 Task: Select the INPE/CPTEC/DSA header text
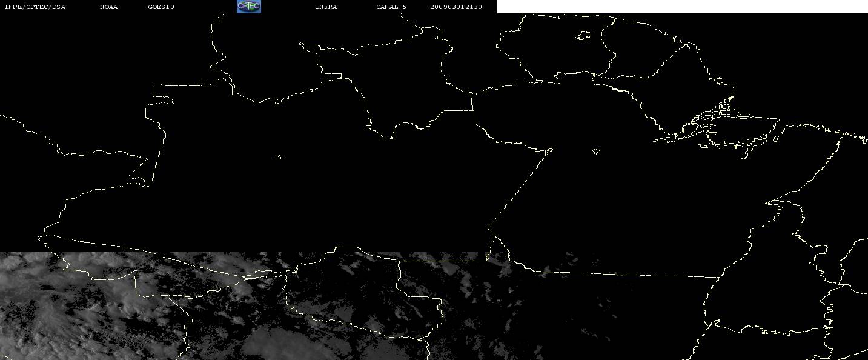click(35, 7)
